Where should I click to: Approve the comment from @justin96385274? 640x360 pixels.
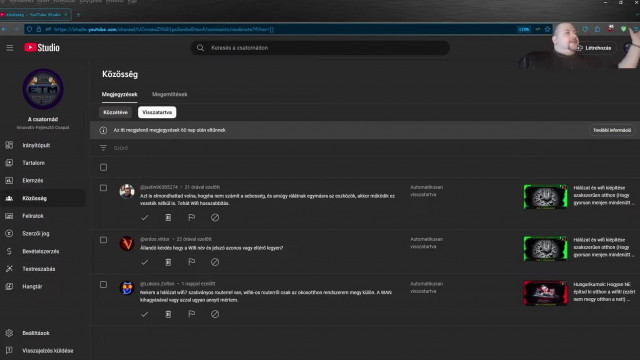coord(144,218)
